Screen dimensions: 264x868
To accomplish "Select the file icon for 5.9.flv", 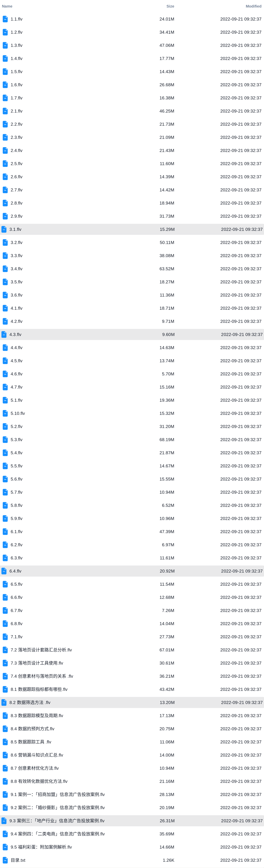I will pos(5,519).
